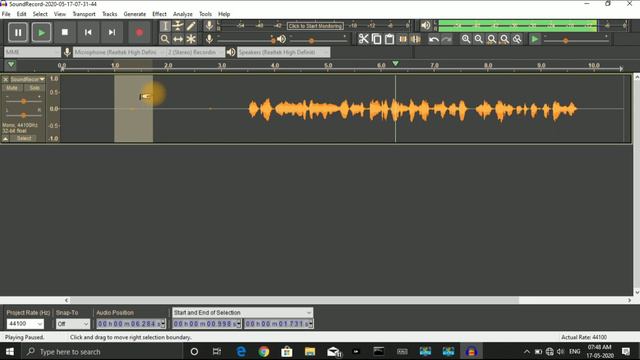The width and height of the screenshot is (640, 360).
Task: Open the Generate menu
Action: point(135,14)
